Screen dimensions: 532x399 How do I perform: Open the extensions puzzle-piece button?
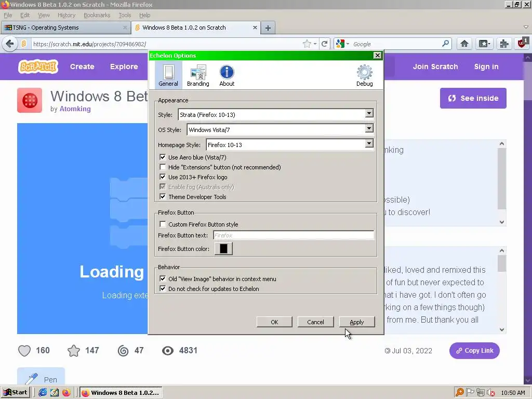pos(504,44)
